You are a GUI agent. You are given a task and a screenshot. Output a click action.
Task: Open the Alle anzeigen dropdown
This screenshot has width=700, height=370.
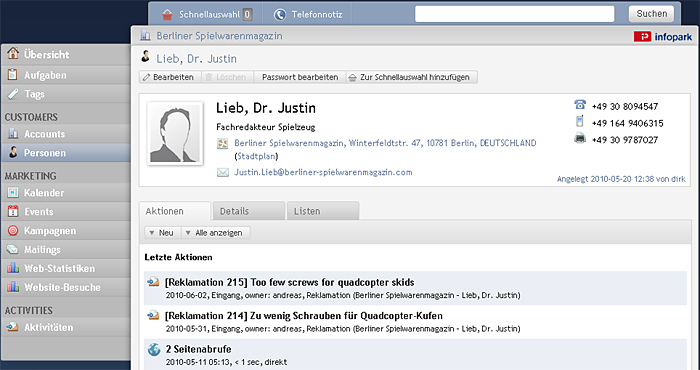(x=216, y=233)
